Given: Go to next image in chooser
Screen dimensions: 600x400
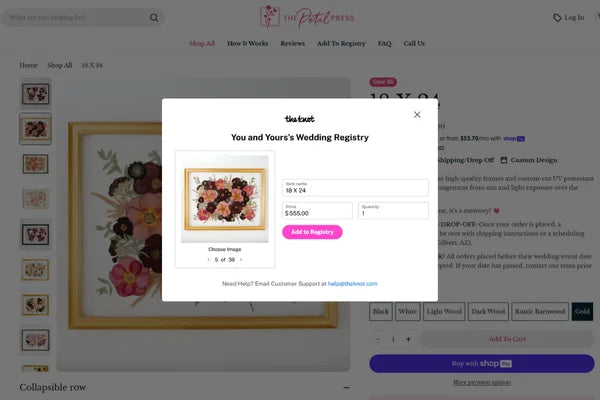Looking at the screenshot, I should tap(241, 260).
